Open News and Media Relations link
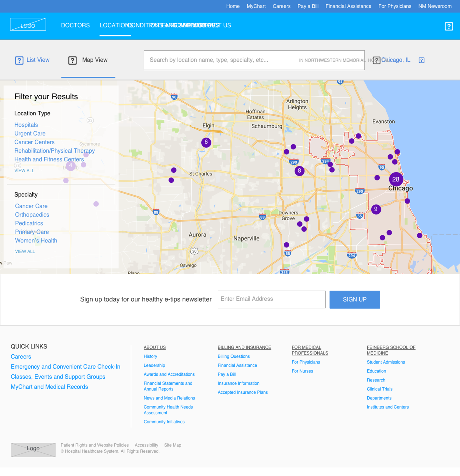460x476 pixels. [x=169, y=398]
